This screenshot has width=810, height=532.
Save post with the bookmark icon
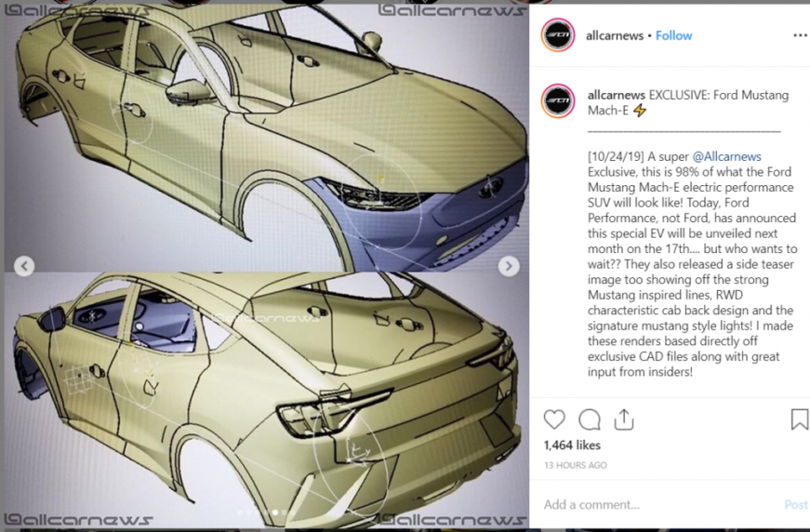tap(800, 419)
